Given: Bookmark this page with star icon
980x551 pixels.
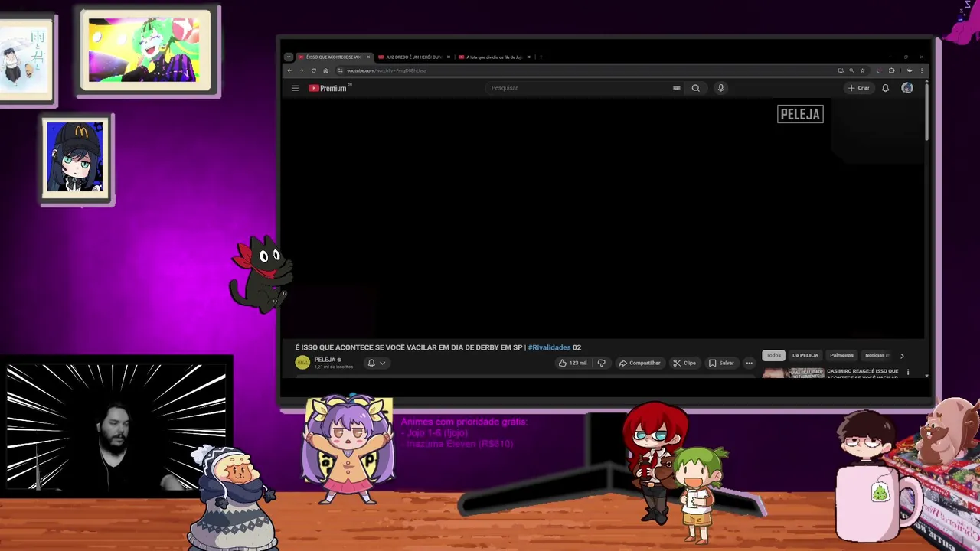Looking at the screenshot, I should tap(862, 70).
